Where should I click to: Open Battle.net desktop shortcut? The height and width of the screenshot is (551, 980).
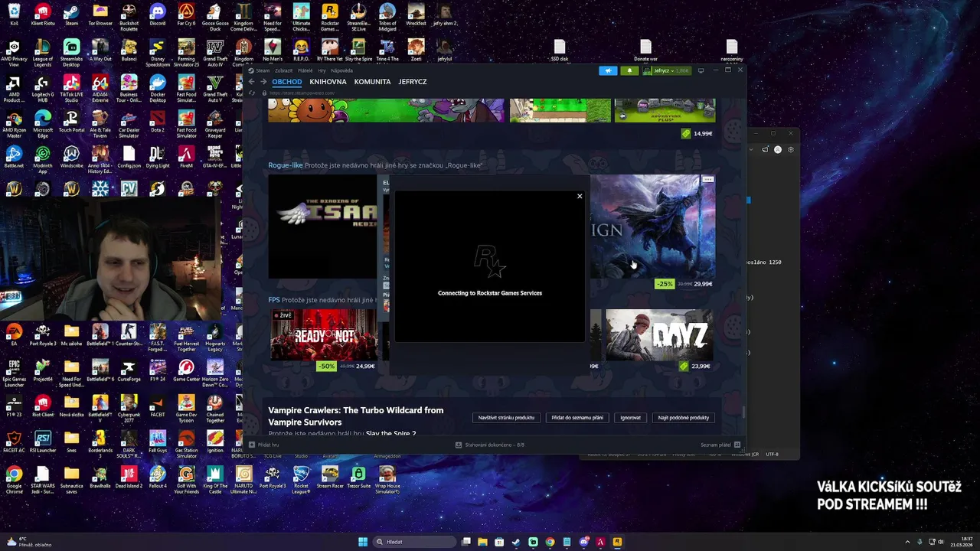(x=14, y=158)
